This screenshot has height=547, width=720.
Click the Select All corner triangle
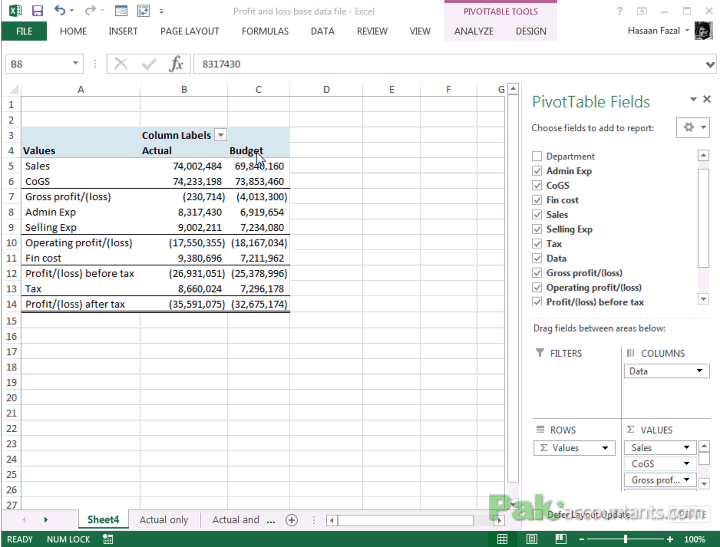14,90
